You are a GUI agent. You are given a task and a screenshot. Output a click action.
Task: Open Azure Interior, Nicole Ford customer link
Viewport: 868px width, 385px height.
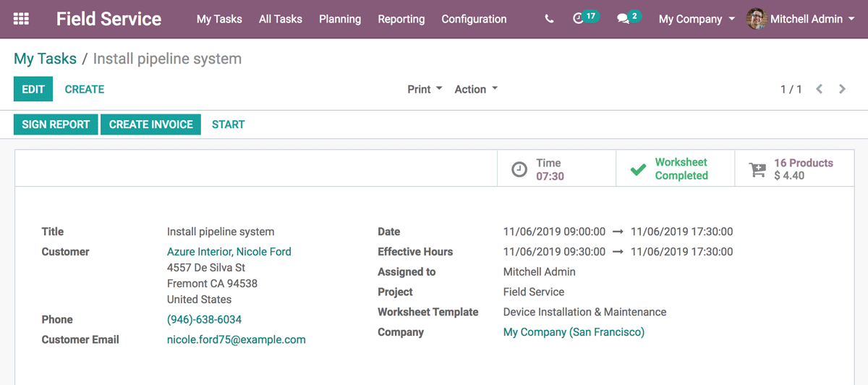pyautogui.click(x=229, y=252)
